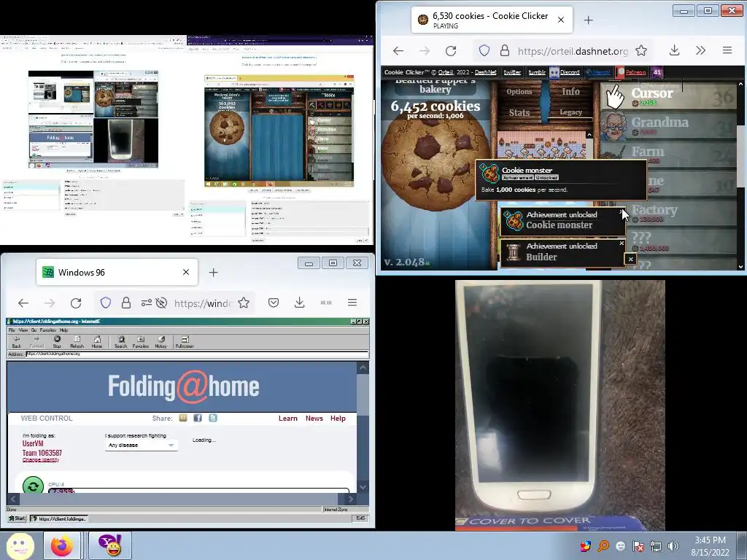Open a new tab in Cookie Clicker window
The height and width of the screenshot is (560, 747).
(589, 20)
